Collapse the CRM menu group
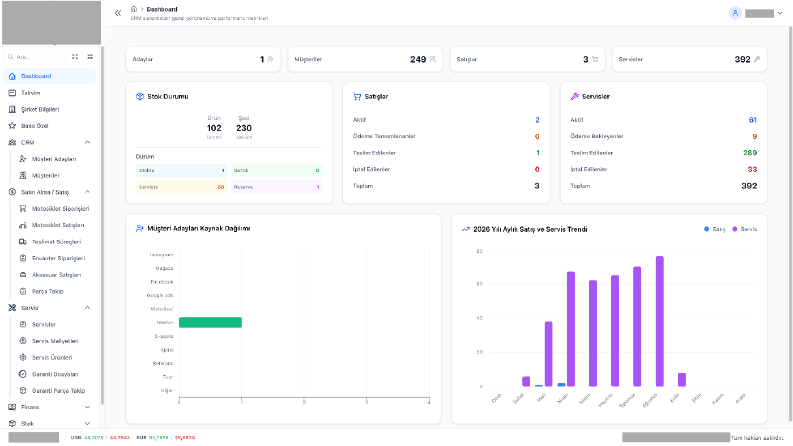Image resolution: width=793 pixels, height=446 pixels. (x=87, y=143)
